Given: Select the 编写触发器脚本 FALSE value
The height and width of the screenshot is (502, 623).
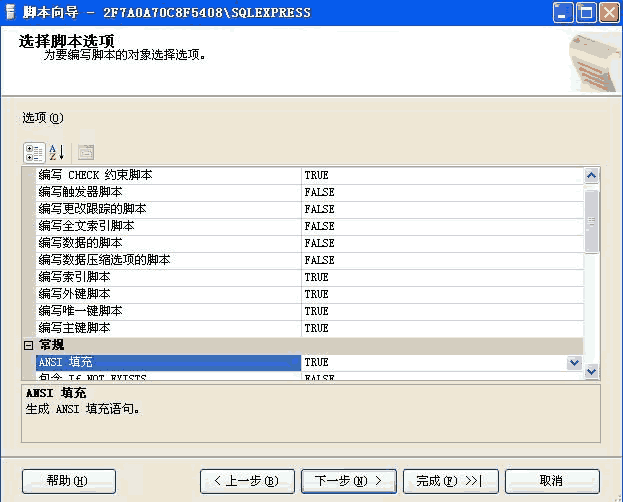Looking at the screenshot, I should [x=440, y=192].
